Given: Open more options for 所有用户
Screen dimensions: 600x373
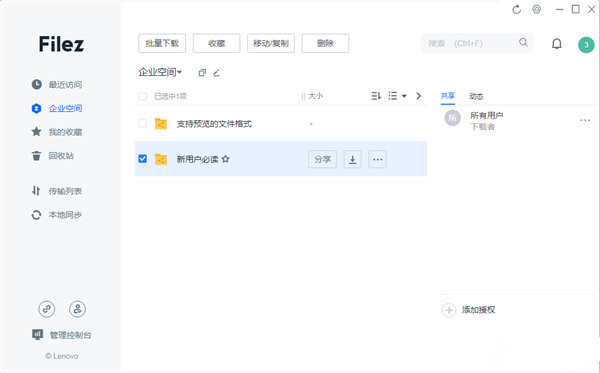Looking at the screenshot, I should coord(585,120).
